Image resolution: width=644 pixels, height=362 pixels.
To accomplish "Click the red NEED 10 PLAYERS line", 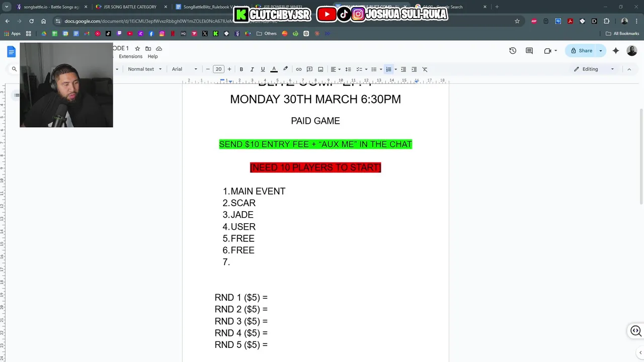I will [315, 167].
